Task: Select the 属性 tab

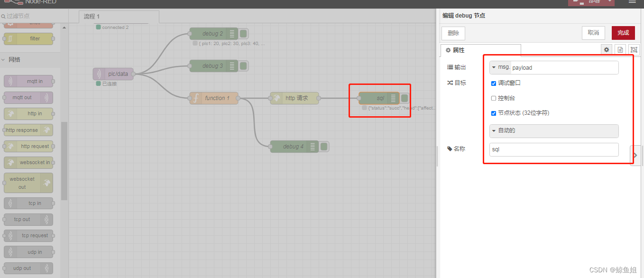Action: point(455,50)
